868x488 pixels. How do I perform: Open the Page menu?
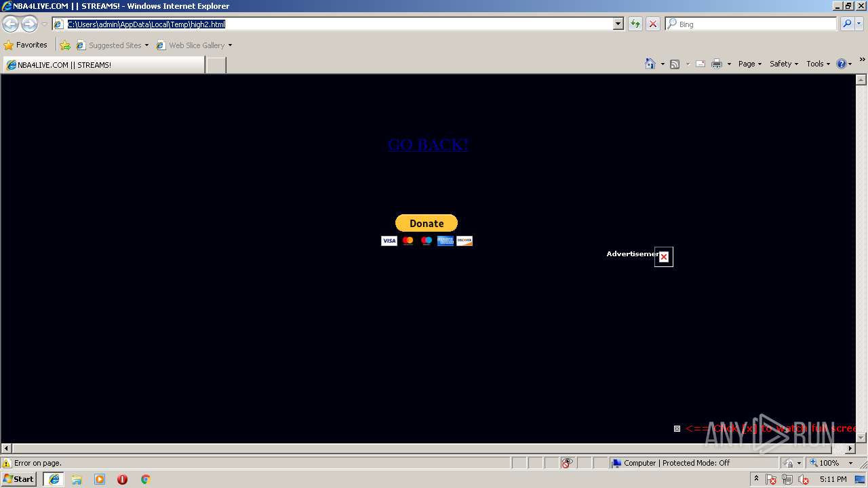point(749,64)
